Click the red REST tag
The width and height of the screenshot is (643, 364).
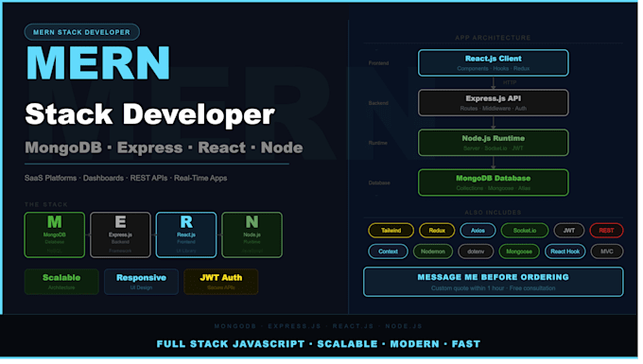[x=606, y=231]
